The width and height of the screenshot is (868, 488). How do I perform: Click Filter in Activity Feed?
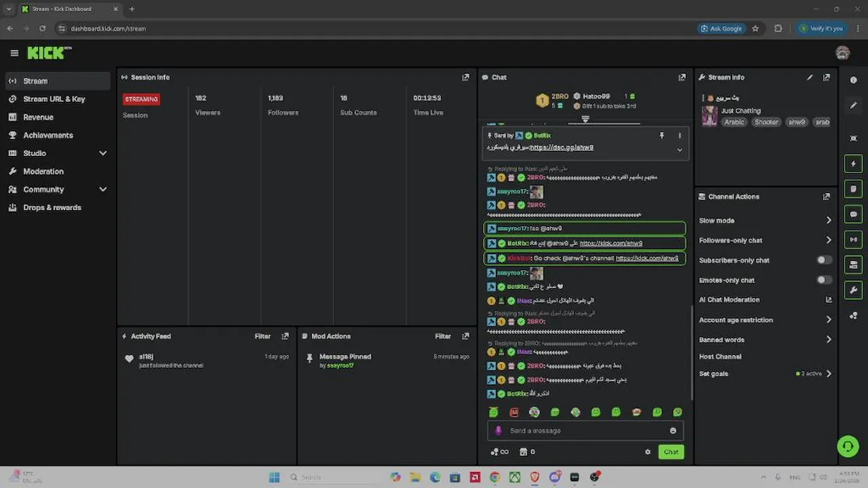pos(262,336)
